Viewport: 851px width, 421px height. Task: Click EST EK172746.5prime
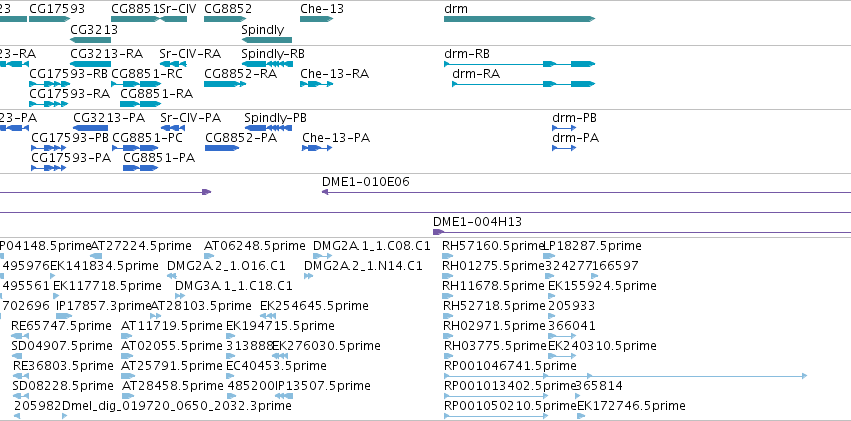(x=631, y=406)
